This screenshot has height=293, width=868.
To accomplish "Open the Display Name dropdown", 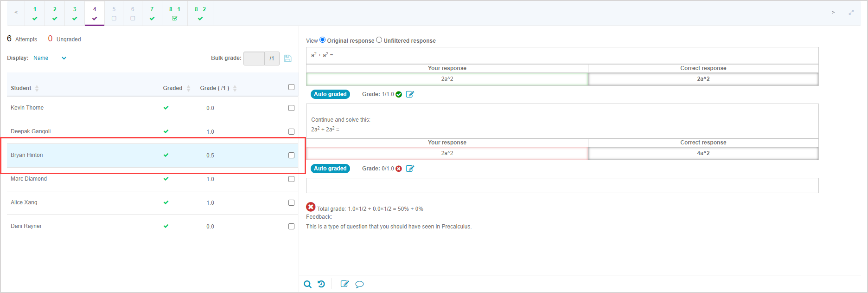I will pos(50,58).
